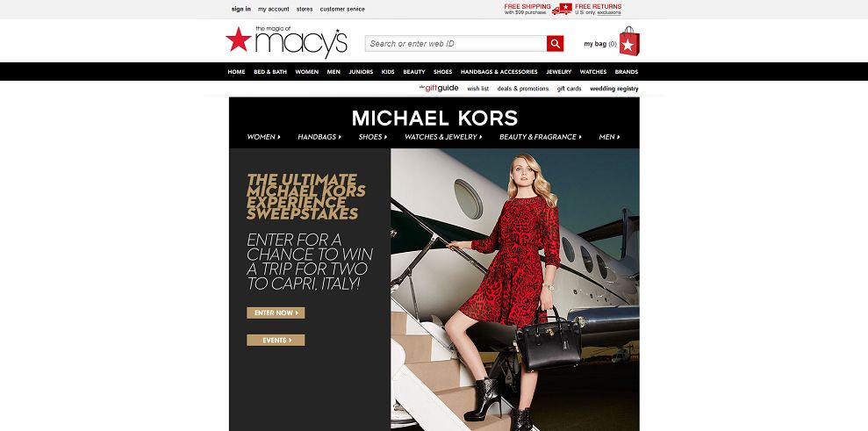Screen dimensions: 868x431
Task: Click the gold Events button
Action: tap(276, 340)
